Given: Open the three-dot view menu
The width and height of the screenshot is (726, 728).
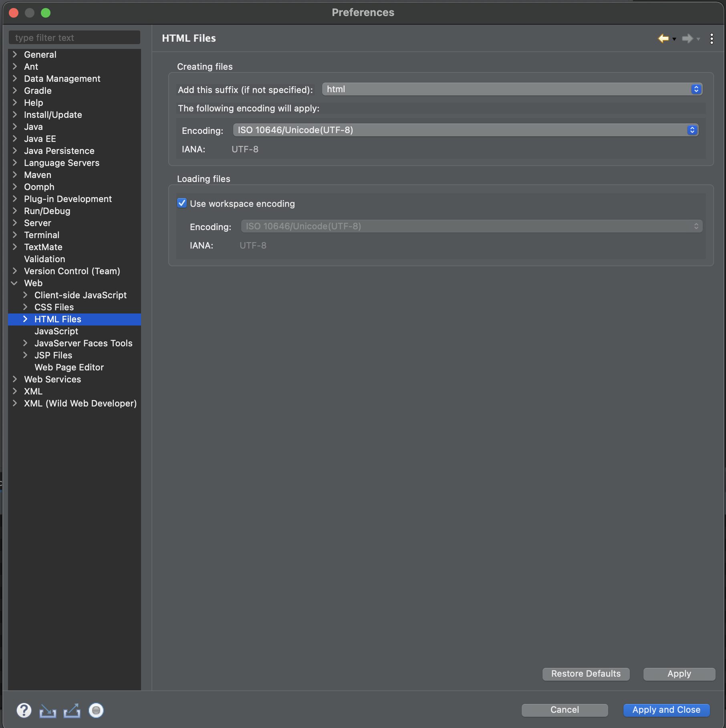Looking at the screenshot, I should (x=712, y=38).
